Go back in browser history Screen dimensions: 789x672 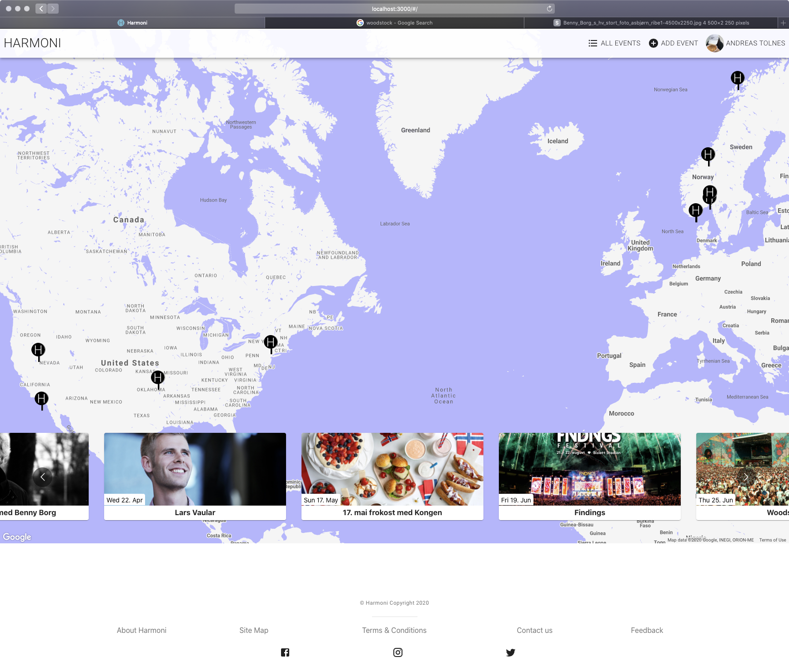tap(41, 9)
